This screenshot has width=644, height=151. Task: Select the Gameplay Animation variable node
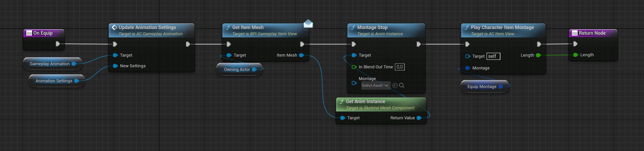point(53,64)
